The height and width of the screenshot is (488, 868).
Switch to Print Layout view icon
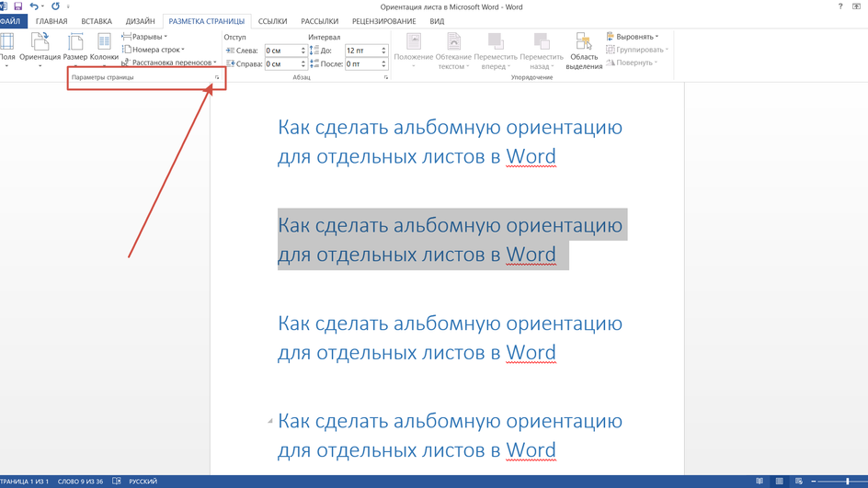[780, 482]
